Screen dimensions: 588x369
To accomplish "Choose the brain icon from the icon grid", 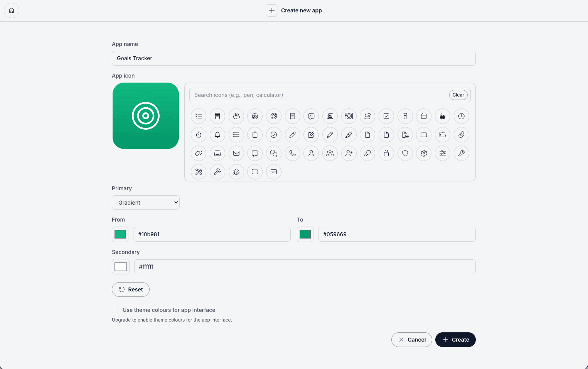I will 255,116.
